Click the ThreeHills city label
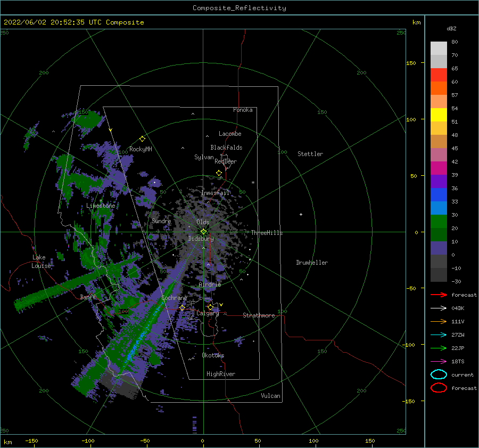Viewport: 479px width, 448px height. (267, 233)
